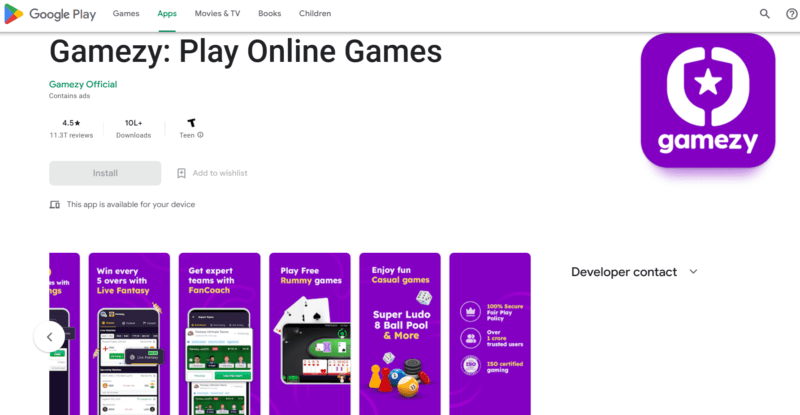Click the Gamezy: Play Online Games title

click(x=245, y=52)
